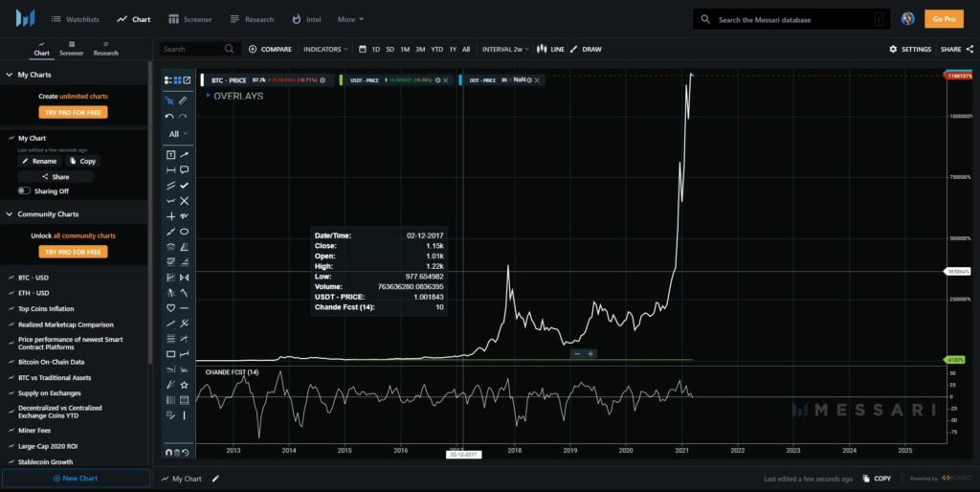Delete drawings with trash icon

[177, 452]
